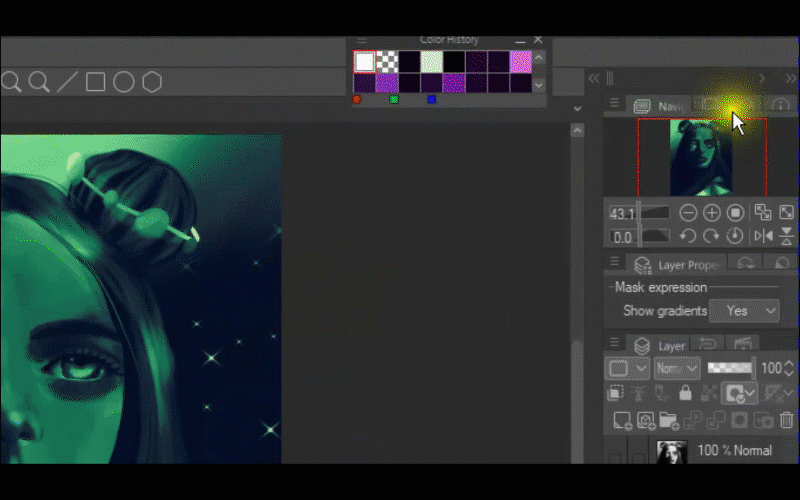The width and height of the screenshot is (800, 500).
Task: Open the palette color dropdown in Layer panel
Action: coord(628,368)
